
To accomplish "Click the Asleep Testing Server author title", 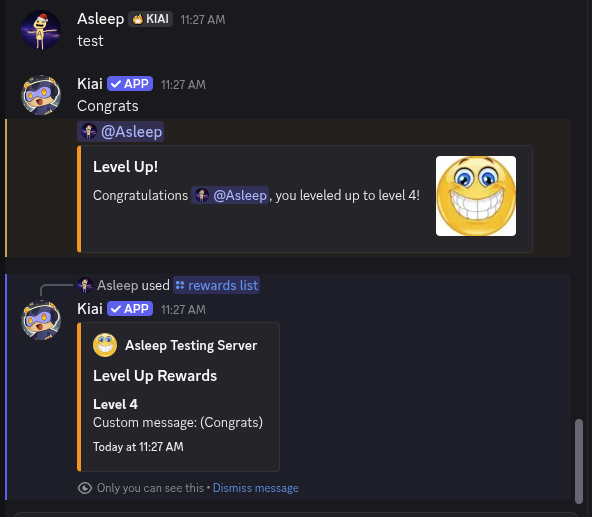I will (x=191, y=345).
